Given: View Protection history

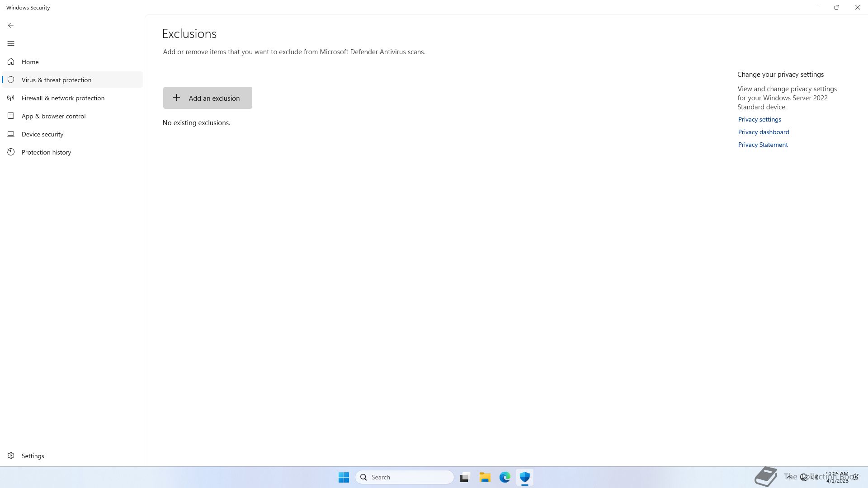Looking at the screenshot, I should pos(72,152).
